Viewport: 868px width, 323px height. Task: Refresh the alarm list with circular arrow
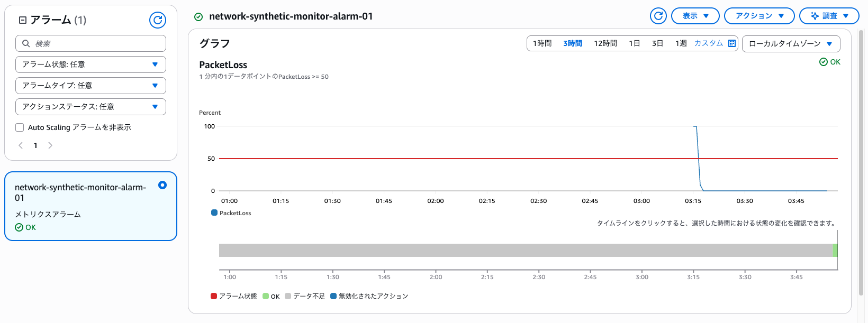coord(158,20)
